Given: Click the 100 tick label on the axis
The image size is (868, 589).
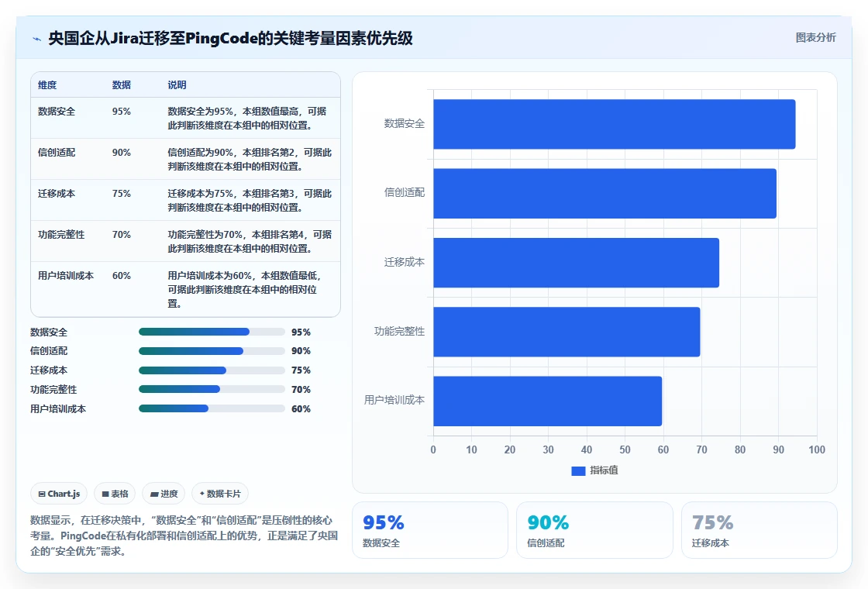Looking at the screenshot, I should 817,449.
